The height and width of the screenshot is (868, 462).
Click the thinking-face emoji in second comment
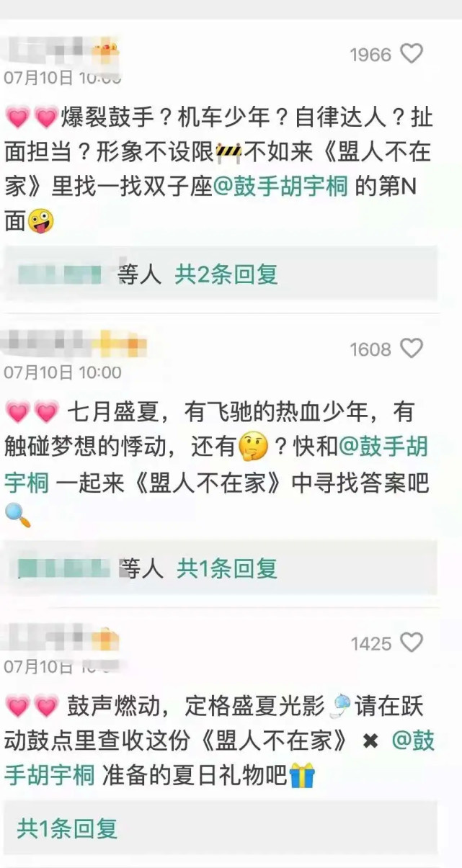point(253,448)
